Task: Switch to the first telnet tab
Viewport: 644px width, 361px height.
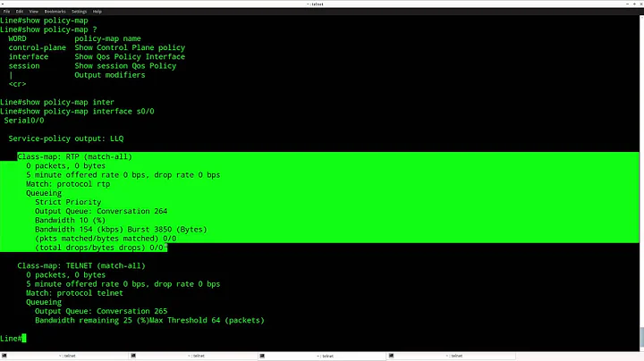Action: click(x=64, y=356)
